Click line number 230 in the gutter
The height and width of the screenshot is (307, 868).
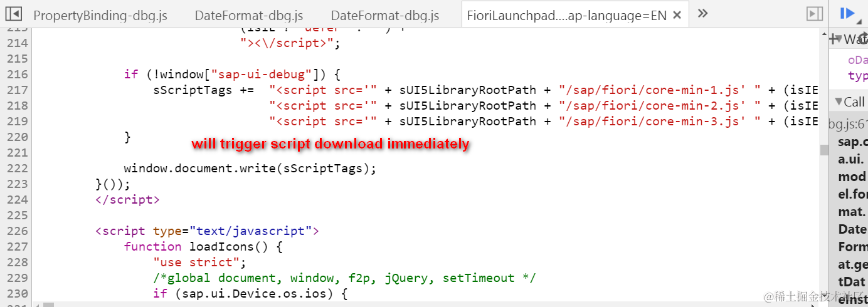[x=17, y=294]
